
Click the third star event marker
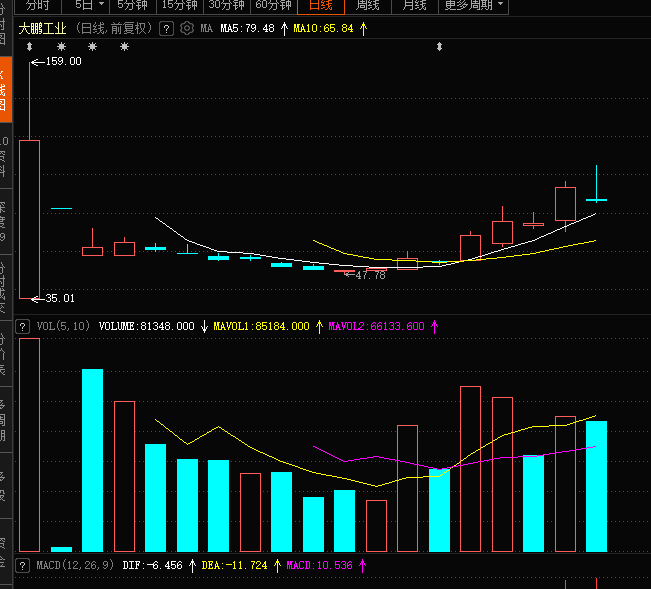click(x=124, y=46)
